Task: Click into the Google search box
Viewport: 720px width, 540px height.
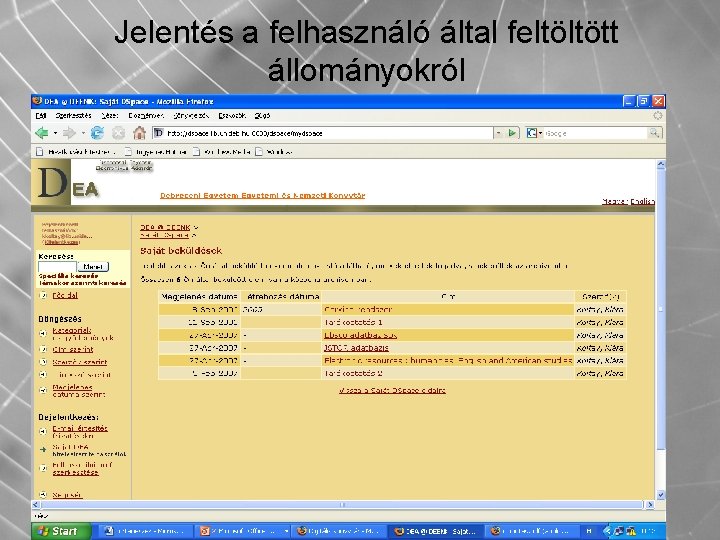Action: 596,133
